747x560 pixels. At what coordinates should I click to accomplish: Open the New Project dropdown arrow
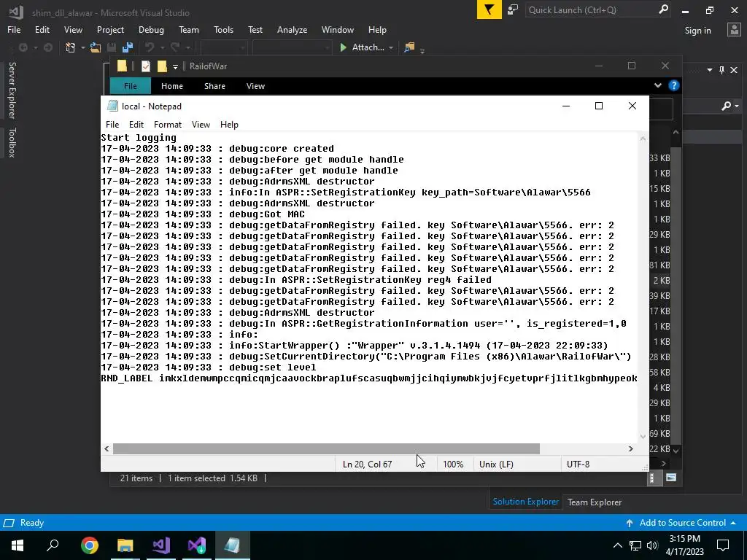[x=83, y=47]
